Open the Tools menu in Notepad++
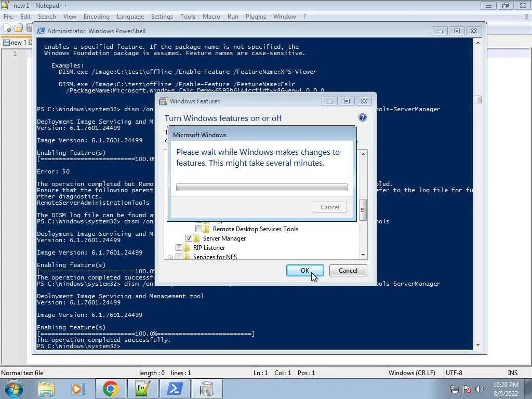Screen dimensions: 532x399 188,17
